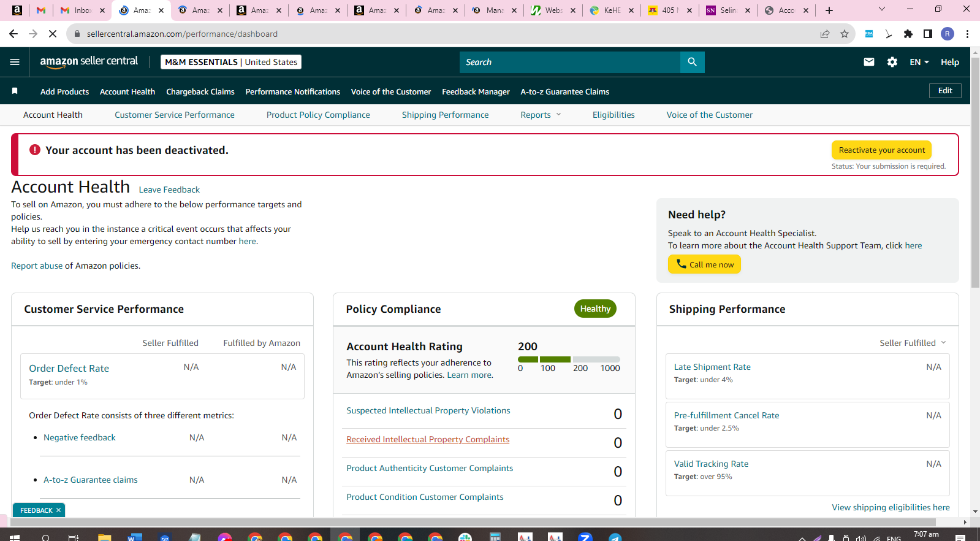Open a new browser tab
Image resolution: width=980 pixels, height=541 pixels.
(829, 10)
